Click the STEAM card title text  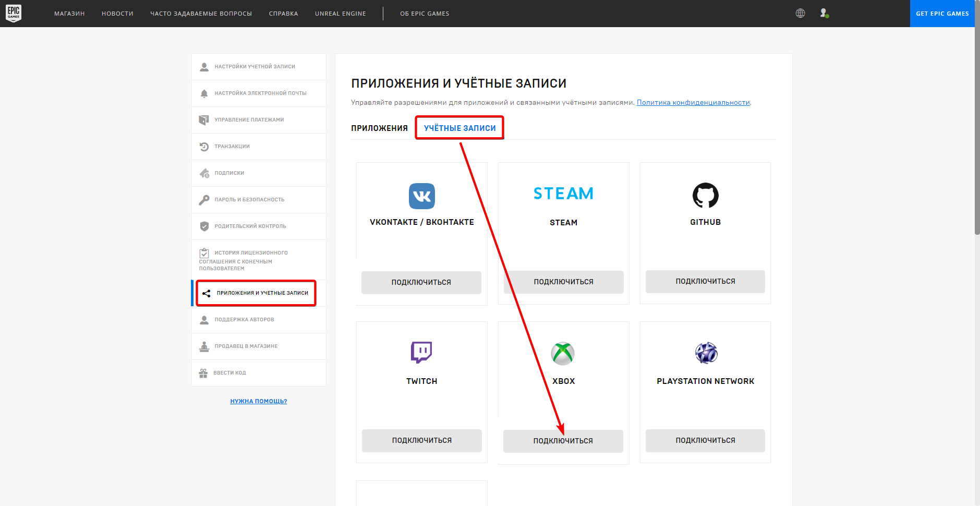pyautogui.click(x=563, y=223)
